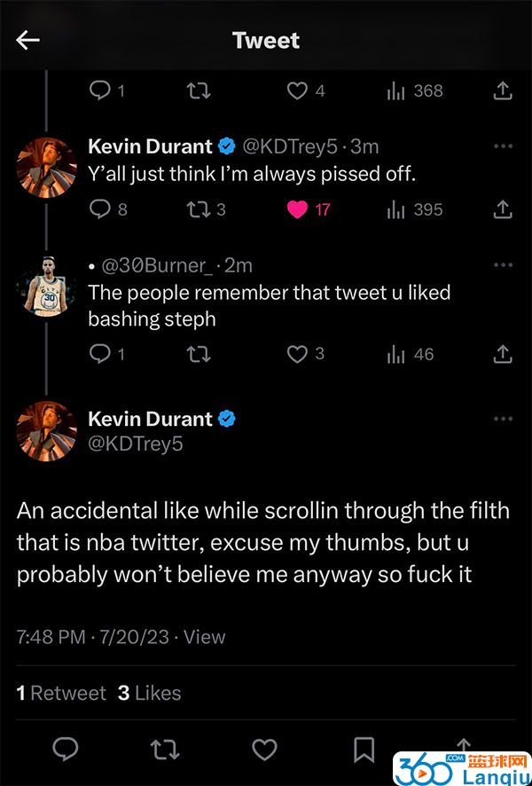
Task: Share the top tweet with 368 views
Action: click(503, 90)
